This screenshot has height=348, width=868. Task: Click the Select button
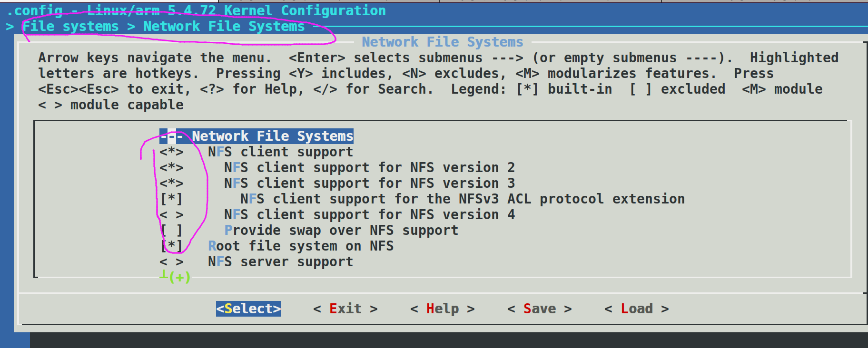pos(248,309)
